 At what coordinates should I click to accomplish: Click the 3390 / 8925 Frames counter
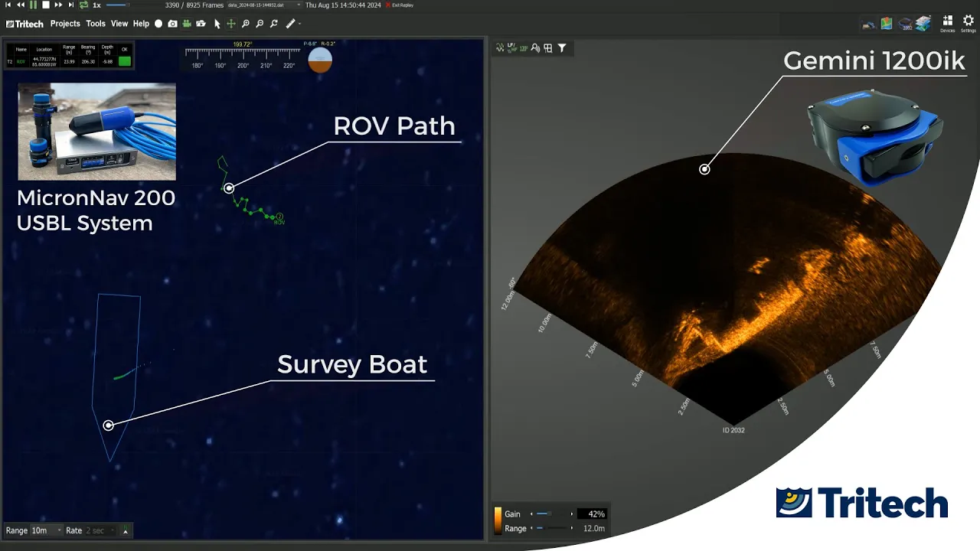click(x=194, y=5)
